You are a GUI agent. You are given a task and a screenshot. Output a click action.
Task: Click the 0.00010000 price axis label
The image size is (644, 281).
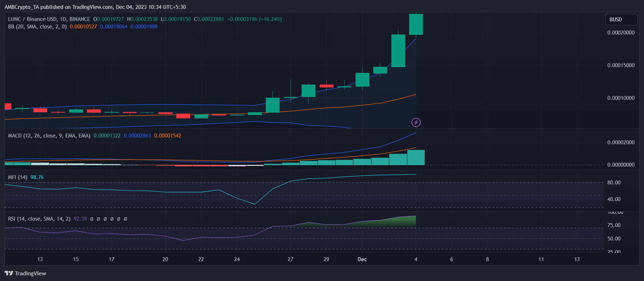click(x=621, y=98)
